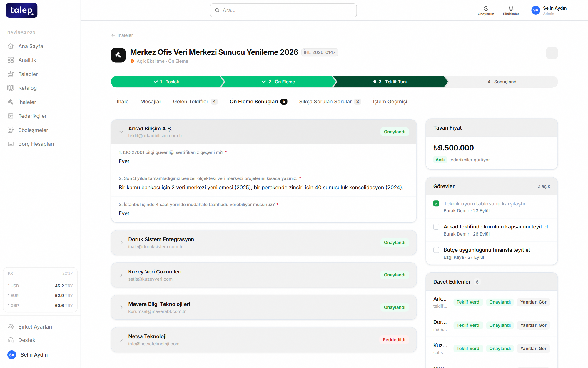Open the Sıkça Sorulan Sorular tab
This screenshot has height=368, width=588.
tap(330, 102)
